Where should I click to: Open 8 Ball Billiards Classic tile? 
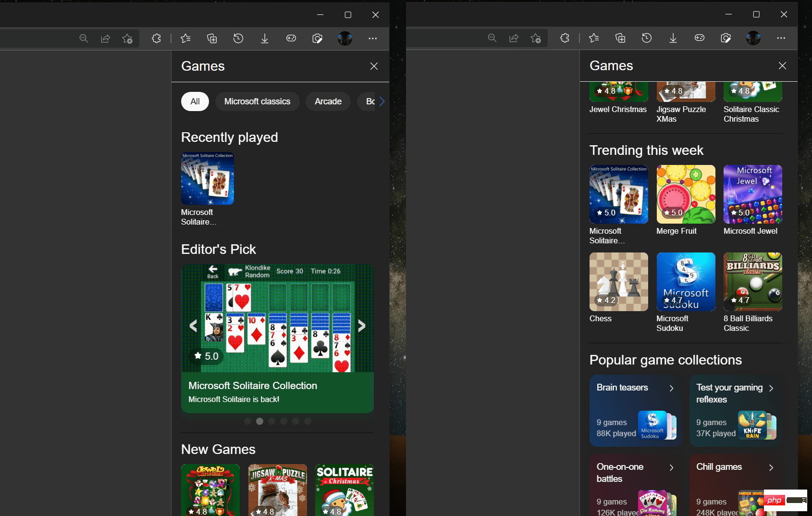tap(753, 282)
